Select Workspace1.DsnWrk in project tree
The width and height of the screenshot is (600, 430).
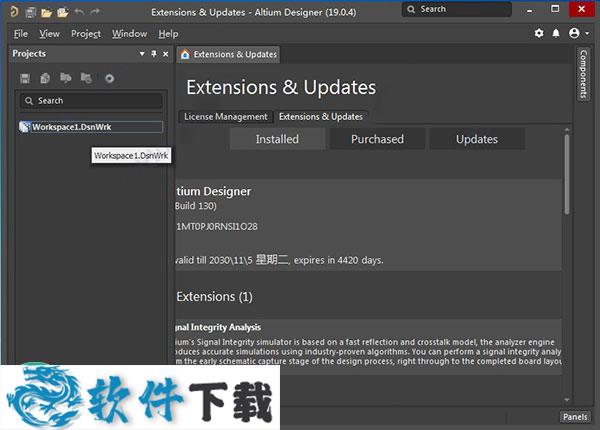(91, 127)
